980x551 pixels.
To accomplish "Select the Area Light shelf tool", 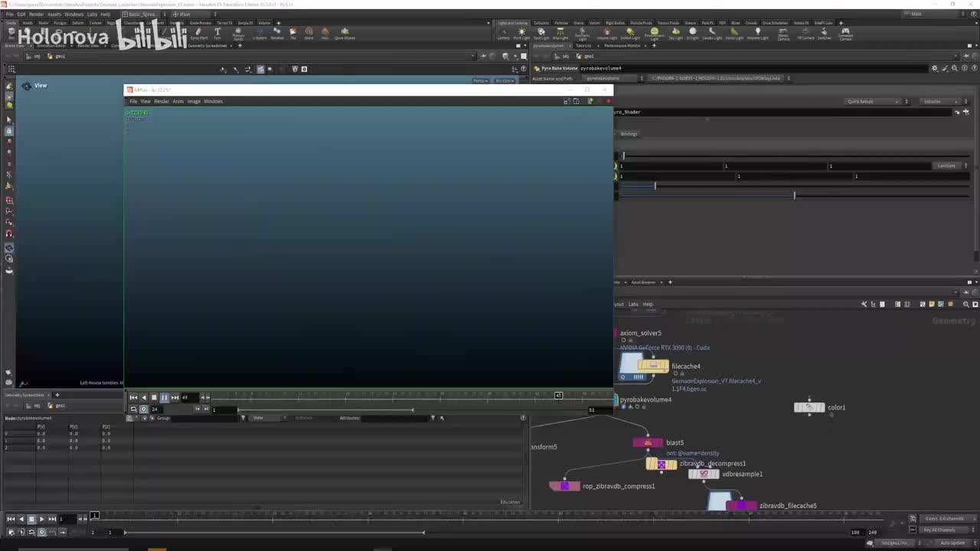I will 561,33.
